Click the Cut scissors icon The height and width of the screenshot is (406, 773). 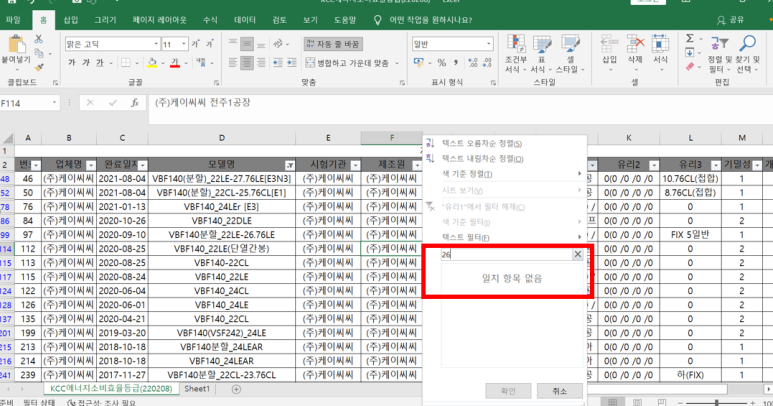point(39,39)
